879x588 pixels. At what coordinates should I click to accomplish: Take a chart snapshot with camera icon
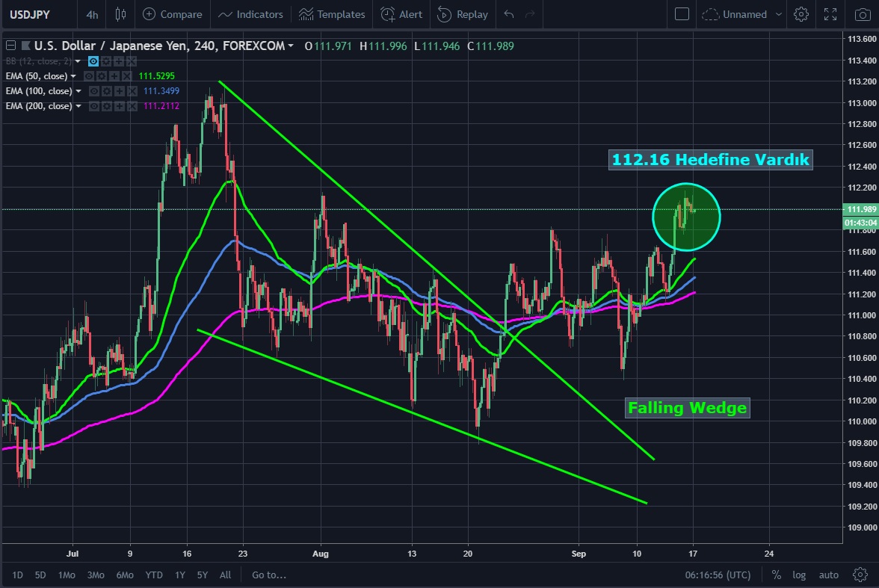coord(860,14)
